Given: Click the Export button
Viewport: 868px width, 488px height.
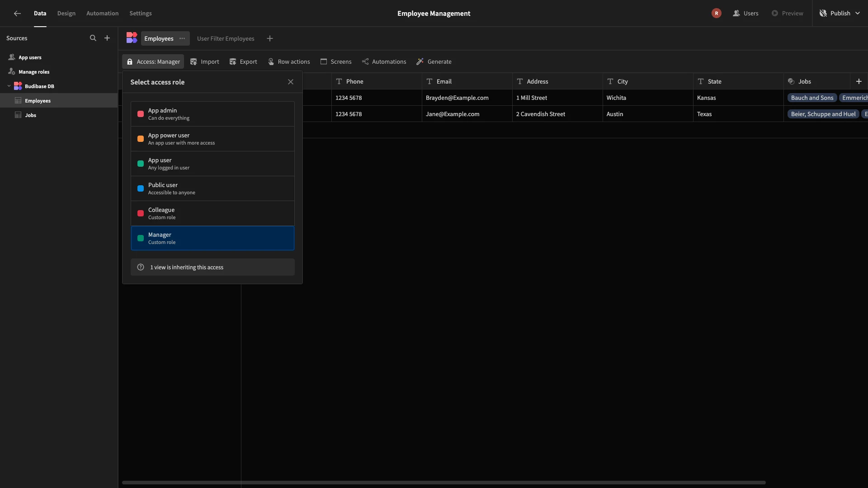Looking at the screenshot, I should 243,61.
